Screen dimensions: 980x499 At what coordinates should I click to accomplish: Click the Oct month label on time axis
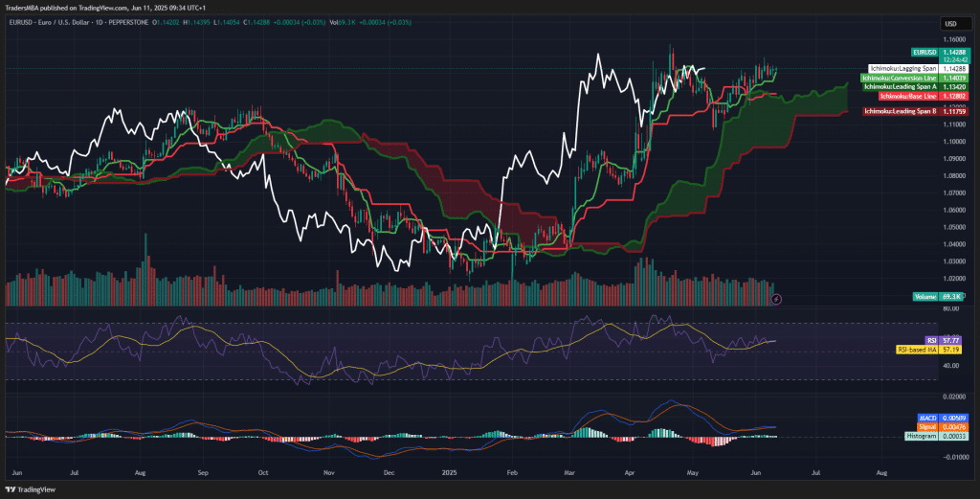point(262,473)
